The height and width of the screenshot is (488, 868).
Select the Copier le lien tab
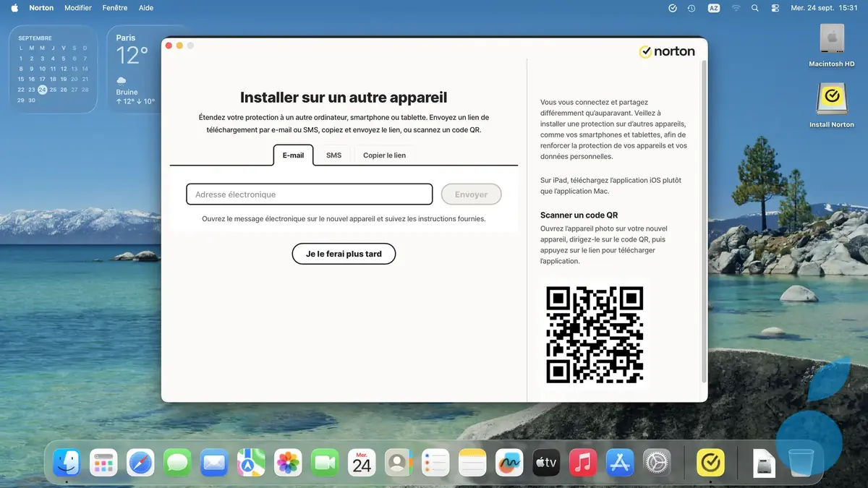pyautogui.click(x=384, y=155)
